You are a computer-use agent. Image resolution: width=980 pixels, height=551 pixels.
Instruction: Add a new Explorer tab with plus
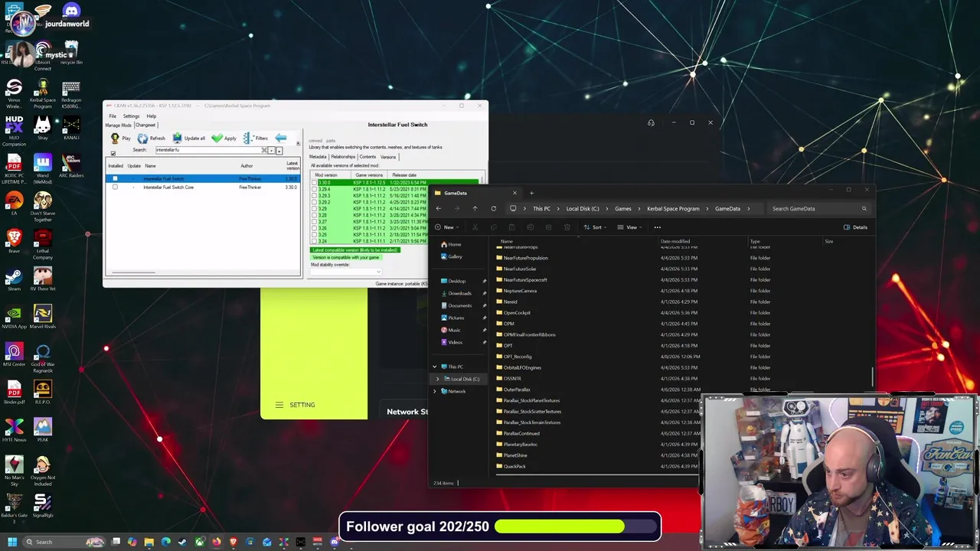pyautogui.click(x=531, y=193)
